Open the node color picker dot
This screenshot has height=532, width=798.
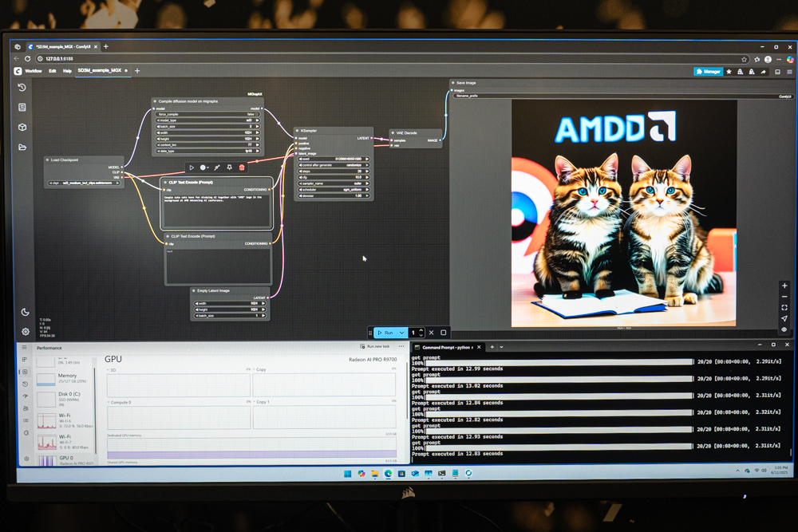point(203,167)
